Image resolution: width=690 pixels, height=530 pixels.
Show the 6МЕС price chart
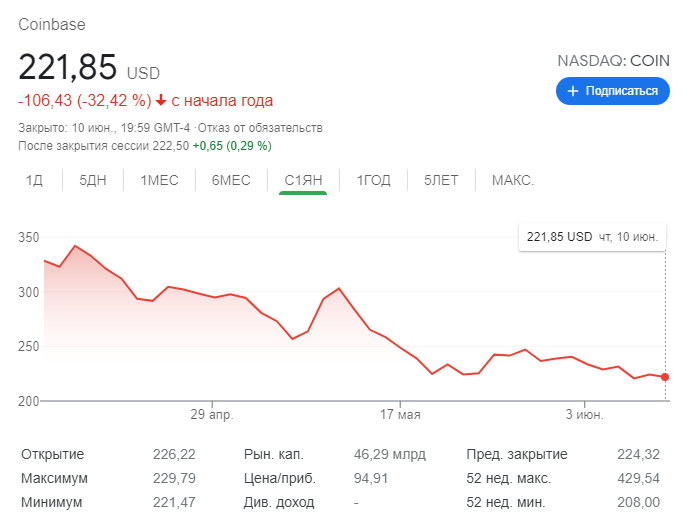tap(231, 180)
